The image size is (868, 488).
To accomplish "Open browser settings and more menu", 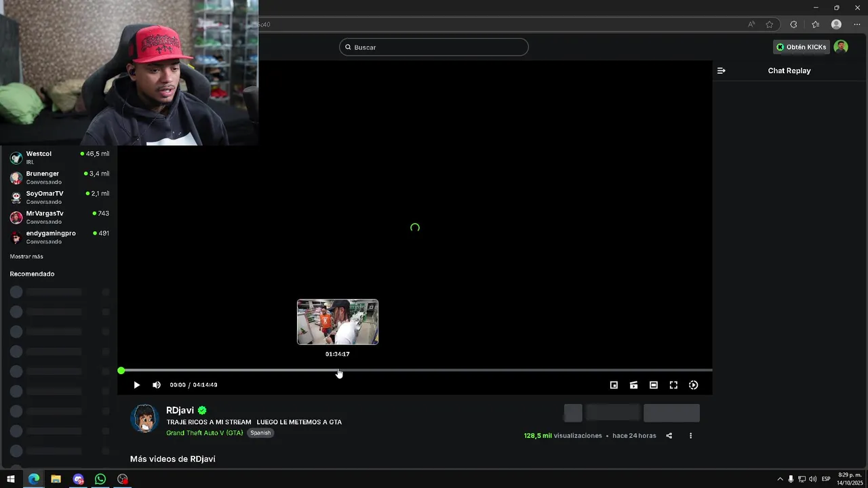I will 857,24.
